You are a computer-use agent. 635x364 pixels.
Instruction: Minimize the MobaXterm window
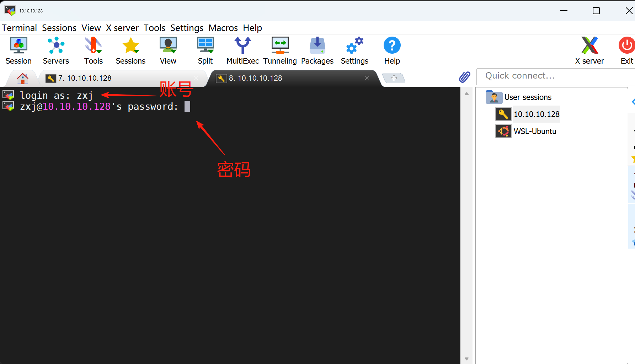point(564,11)
